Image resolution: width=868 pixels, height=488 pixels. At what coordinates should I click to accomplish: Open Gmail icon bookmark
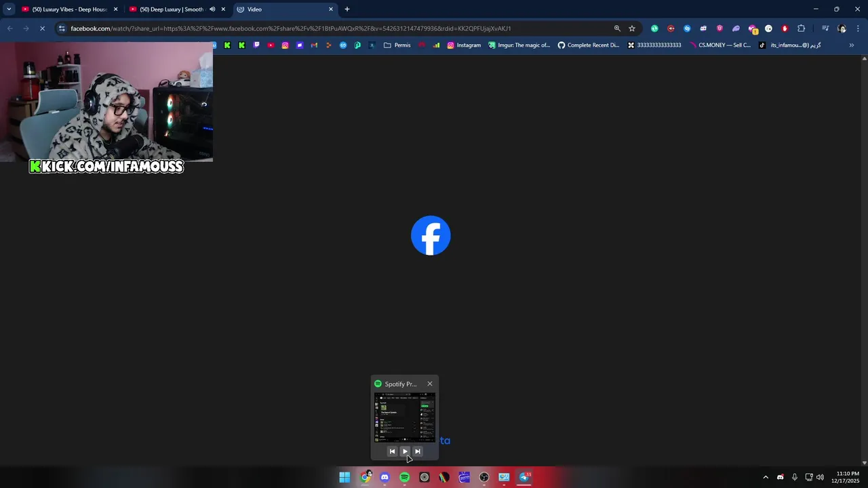click(x=314, y=45)
